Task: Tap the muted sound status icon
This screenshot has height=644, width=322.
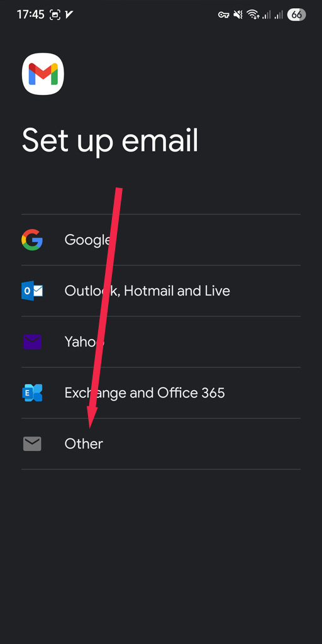Action: [x=238, y=15]
